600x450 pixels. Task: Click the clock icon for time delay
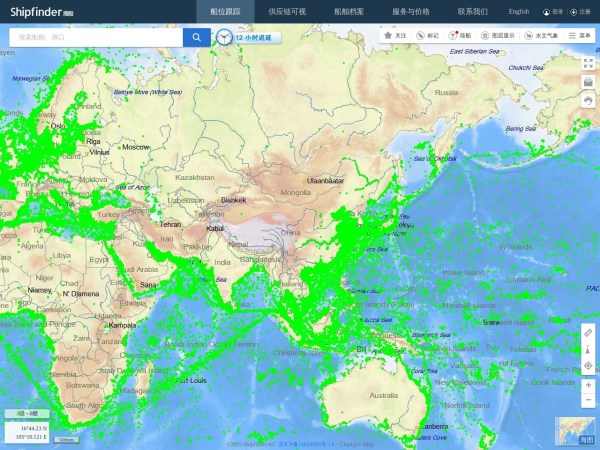pyautogui.click(x=224, y=37)
